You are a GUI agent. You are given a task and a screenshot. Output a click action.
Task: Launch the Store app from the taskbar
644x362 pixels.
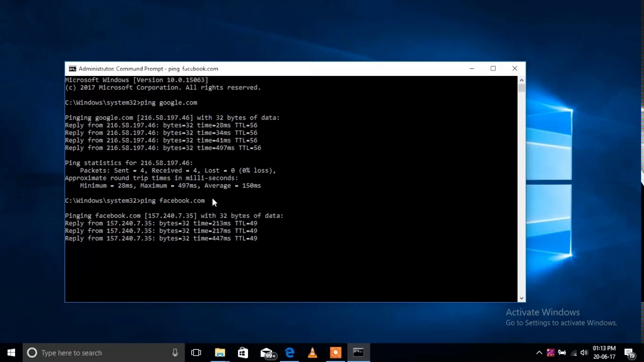click(x=243, y=353)
